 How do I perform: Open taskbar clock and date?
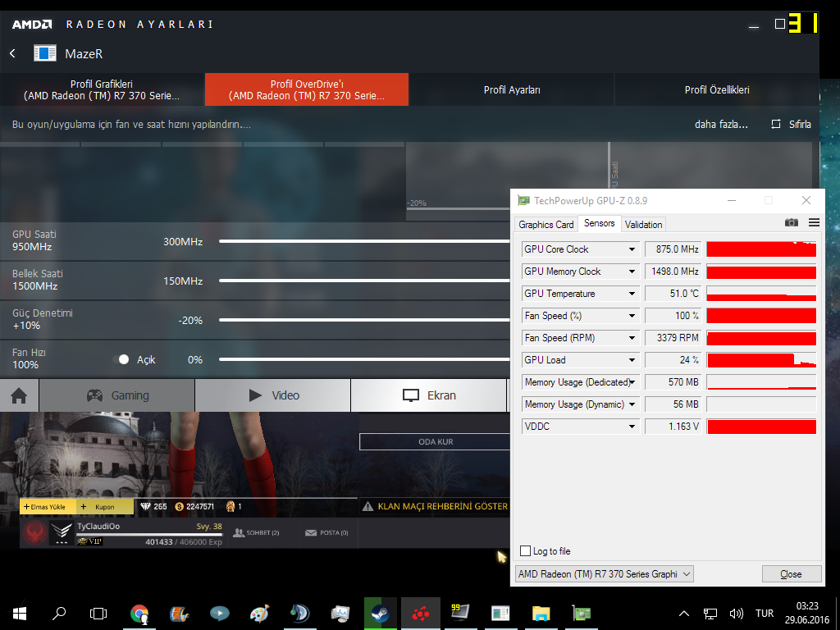coord(807,614)
